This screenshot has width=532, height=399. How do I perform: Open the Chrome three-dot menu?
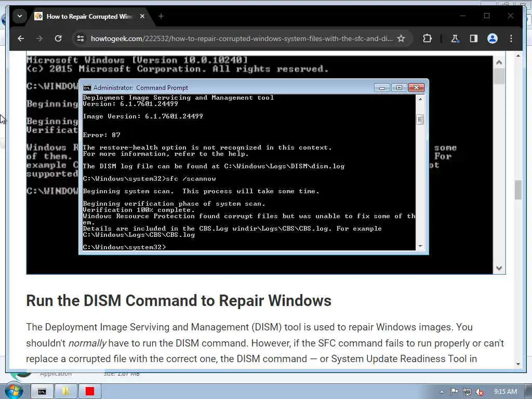511,38
